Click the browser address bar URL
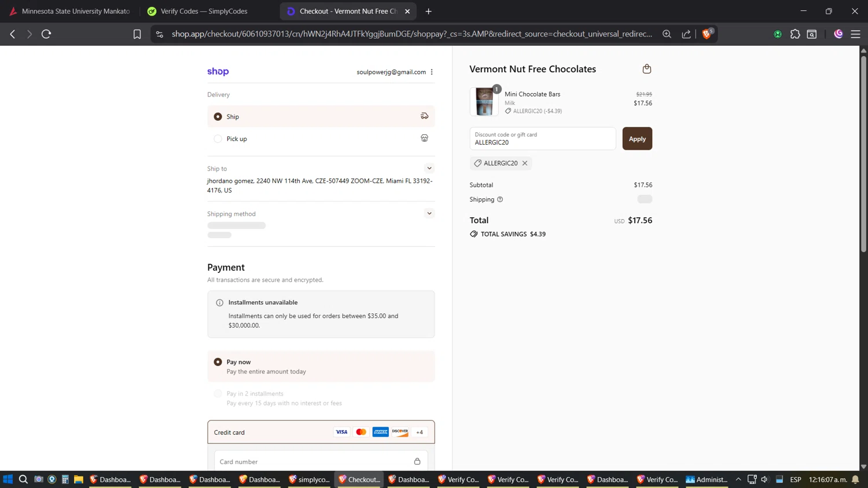This screenshot has height=488, width=868. 411,34
